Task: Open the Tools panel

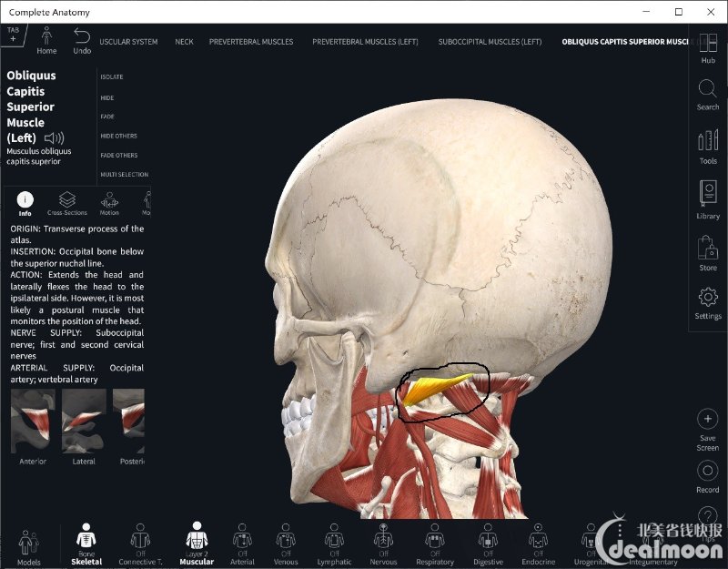Action: click(708, 147)
